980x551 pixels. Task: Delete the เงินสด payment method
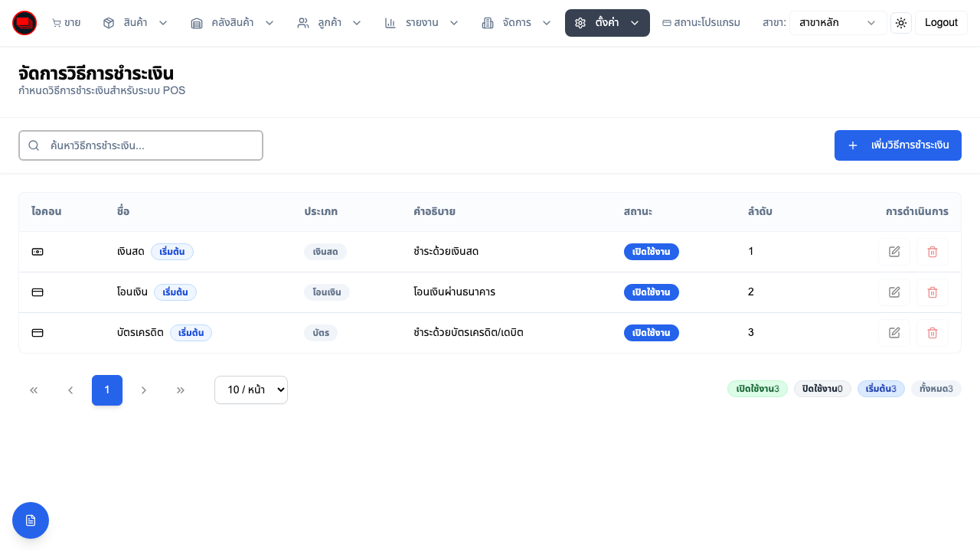(x=933, y=252)
